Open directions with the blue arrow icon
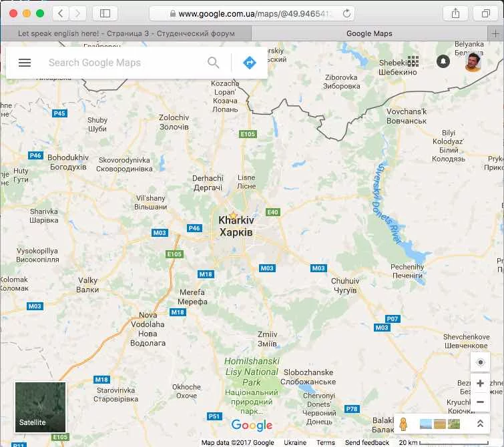 tap(250, 63)
